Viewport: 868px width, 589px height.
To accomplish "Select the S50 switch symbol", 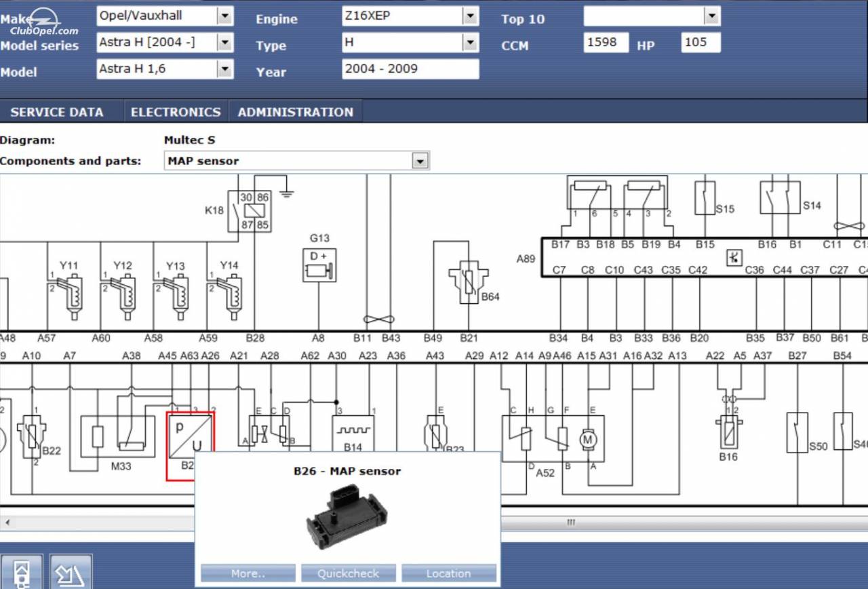I will click(797, 432).
